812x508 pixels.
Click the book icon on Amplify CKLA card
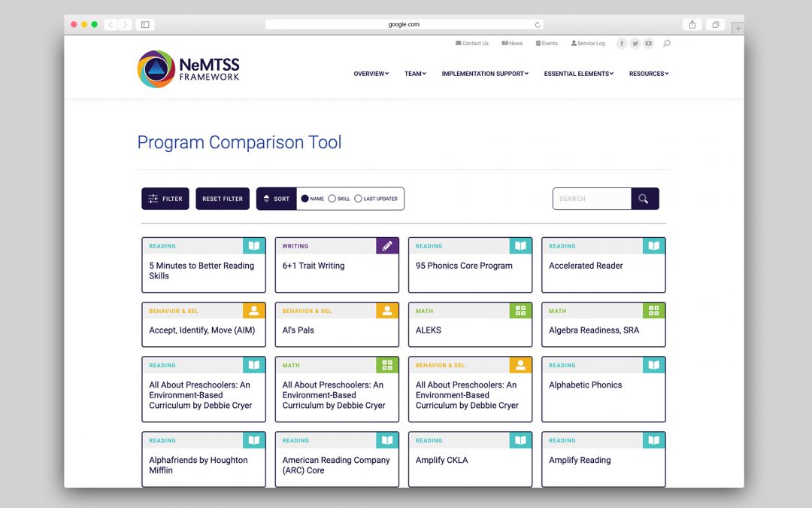pyautogui.click(x=520, y=440)
